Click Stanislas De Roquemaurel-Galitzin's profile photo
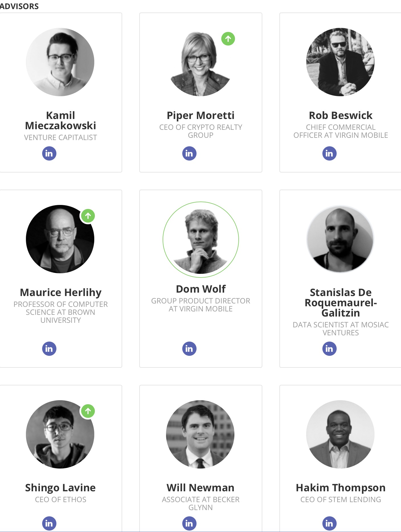This screenshot has width=401, height=532. coord(340,239)
